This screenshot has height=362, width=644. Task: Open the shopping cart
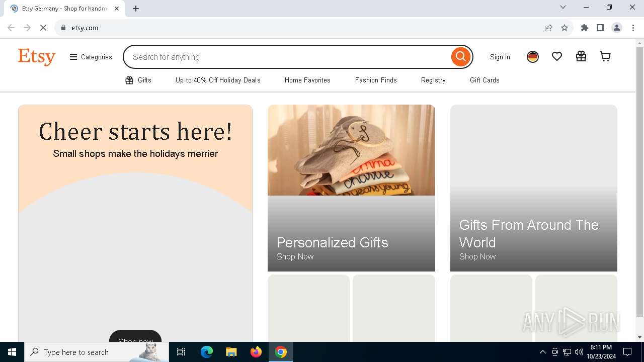605,57
